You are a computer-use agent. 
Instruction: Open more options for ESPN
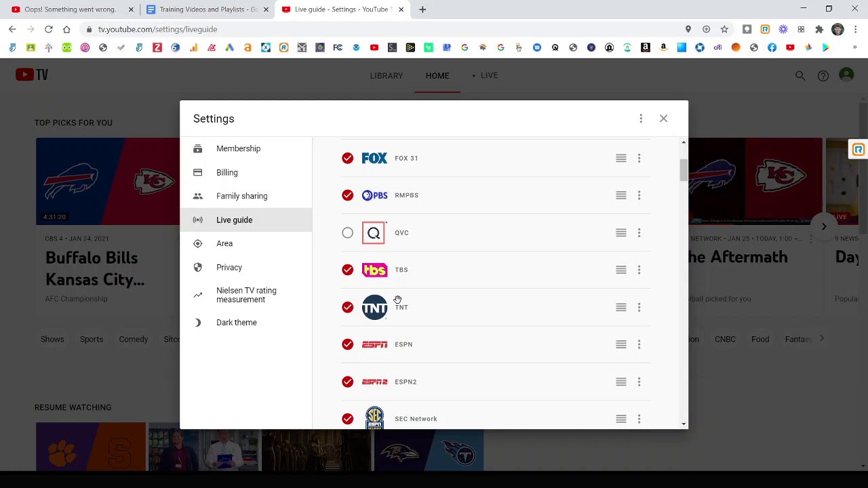tap(639, 344)
